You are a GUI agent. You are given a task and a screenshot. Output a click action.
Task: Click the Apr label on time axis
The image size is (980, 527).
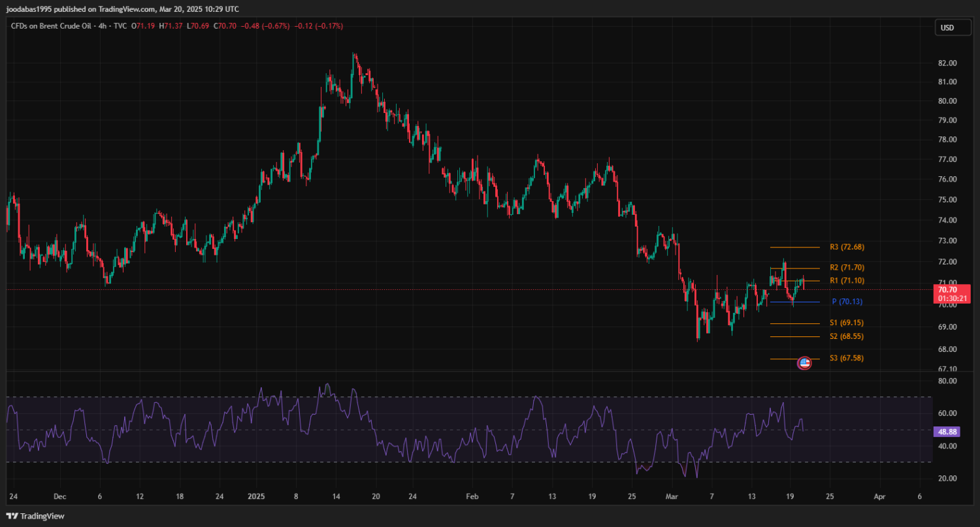point(880,496)
